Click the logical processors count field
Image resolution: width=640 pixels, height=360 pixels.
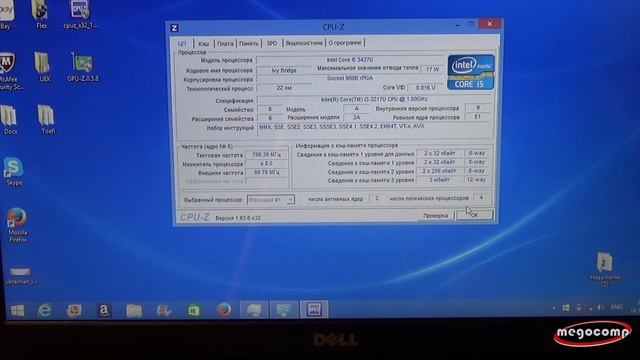click(x=481, y=197)
